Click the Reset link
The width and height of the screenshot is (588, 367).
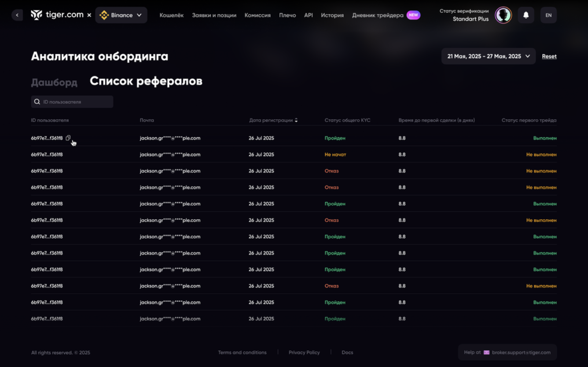click(x=549, y=56)
